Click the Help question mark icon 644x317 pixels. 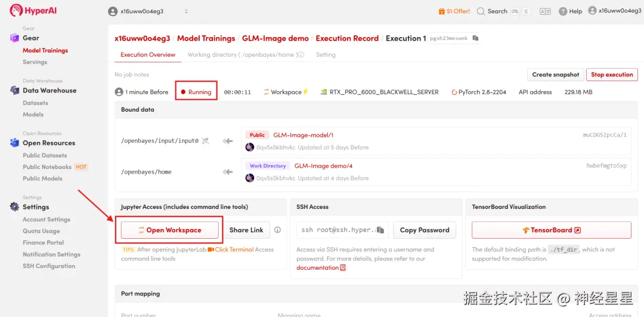pos(563,11)
